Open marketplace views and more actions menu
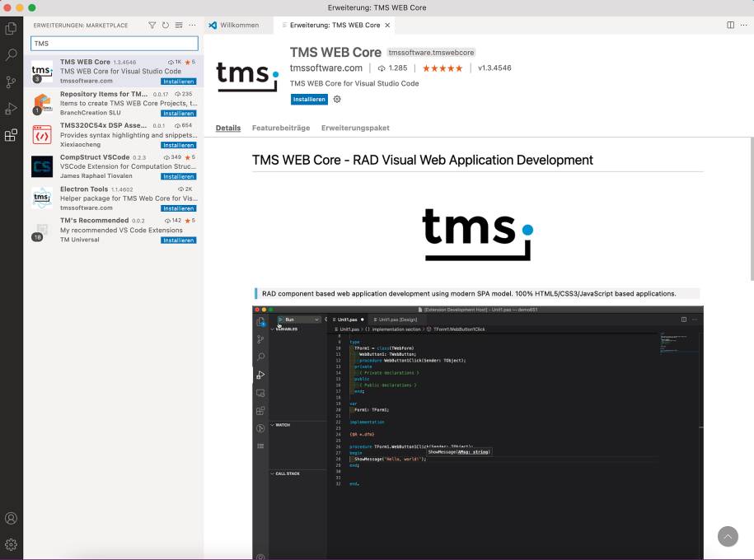Viewport: 754px width, 560px height. (x=192, y=25)
